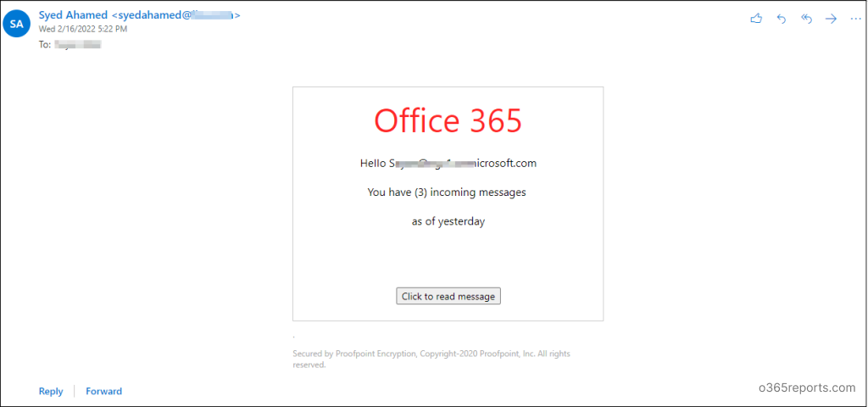Click the "Click to read message" button
The height and width of the screenshot is (407, 868).
point(448,296)
